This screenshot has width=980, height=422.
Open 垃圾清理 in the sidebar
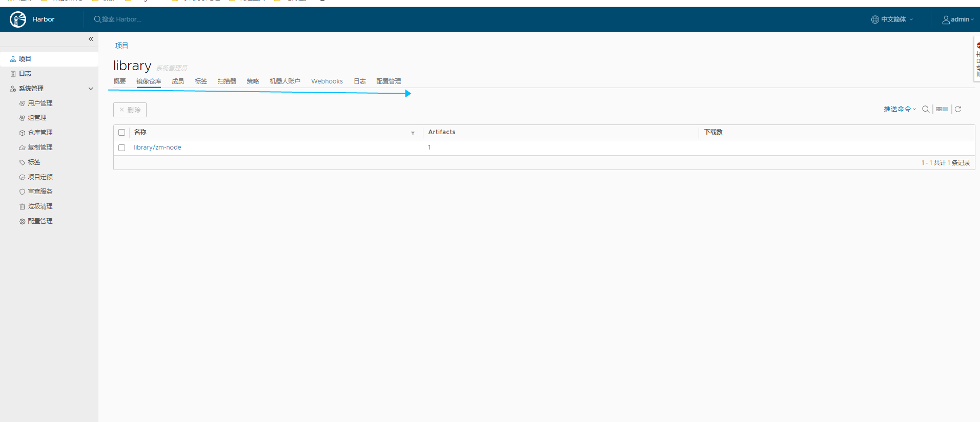40,206
